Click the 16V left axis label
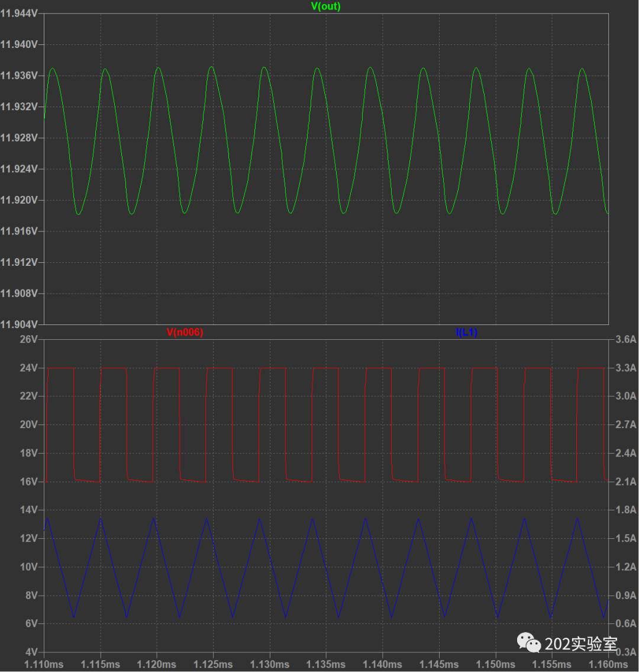The height and width of the screenshot is (672, 639). point(28,482)
